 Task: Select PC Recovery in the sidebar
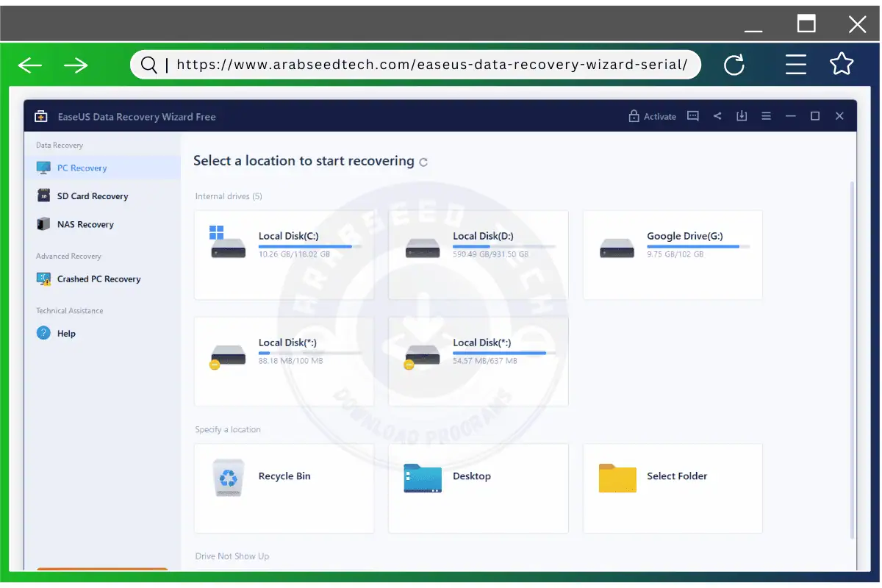pos(81,168)
